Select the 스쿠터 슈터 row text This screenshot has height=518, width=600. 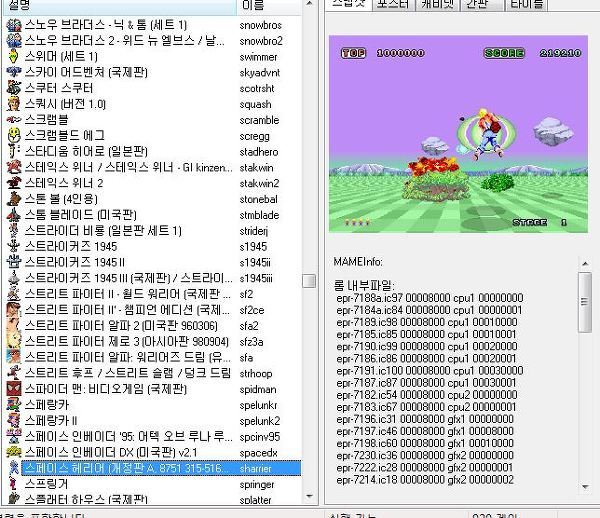[x=59, y=88]
